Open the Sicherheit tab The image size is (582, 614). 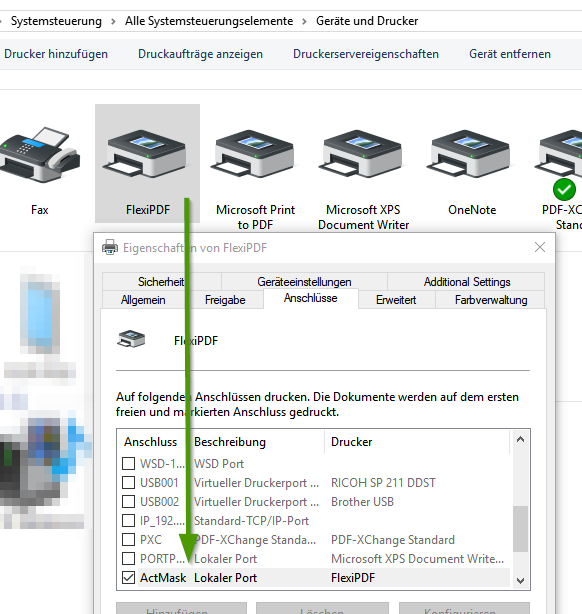161,282
